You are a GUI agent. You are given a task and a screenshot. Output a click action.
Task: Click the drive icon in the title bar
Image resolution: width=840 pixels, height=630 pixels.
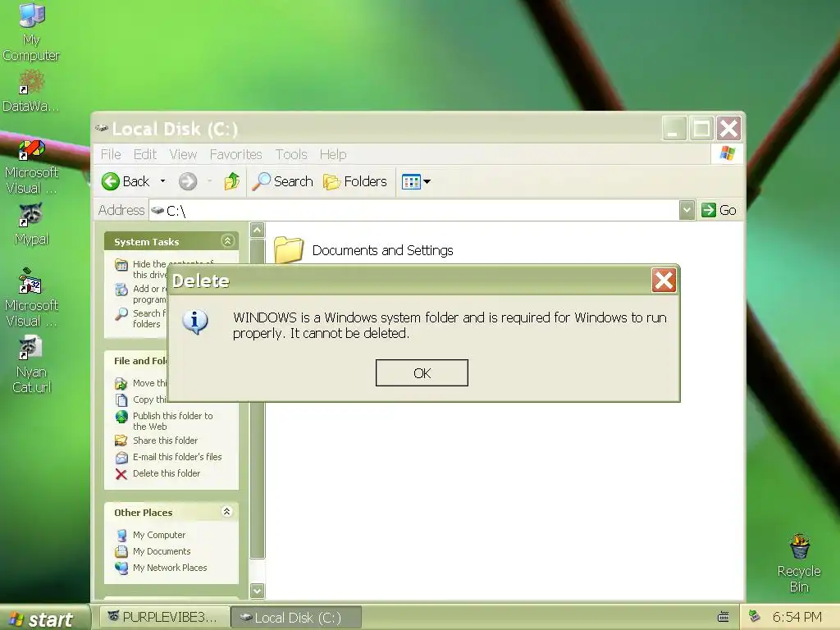coord(101,128)
